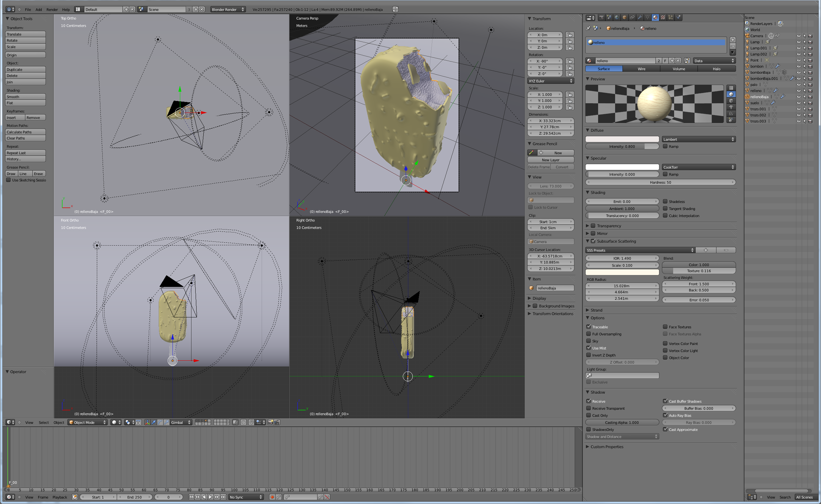
Task: Switch material type to Volume tab
Action: pos(679,69)
